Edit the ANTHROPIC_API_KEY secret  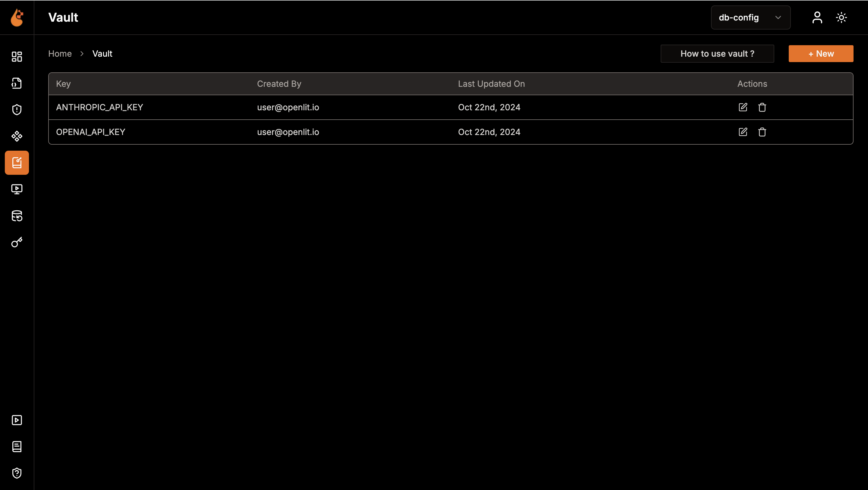point(743,107)
